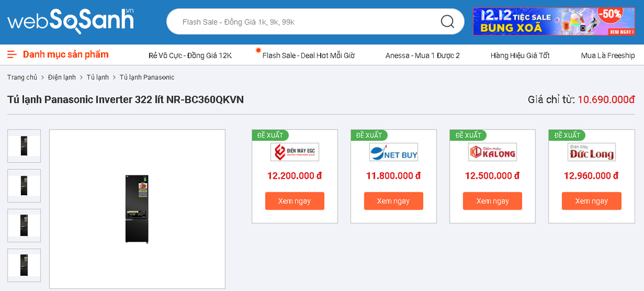The image size is (644, 291).
Task: Click Xem ngay for Kalong
Action: [492, 201]
